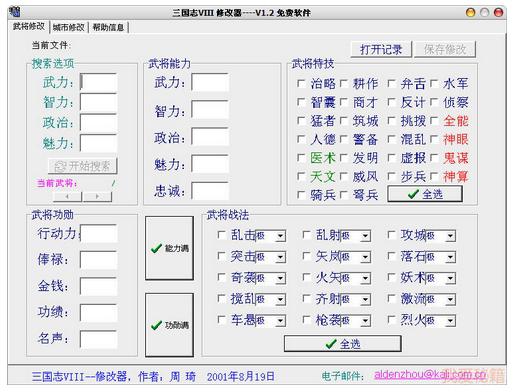Switch to the 城市修改 tab
Image resolution: width=513 pixels, height=392 pixels.
pyautogui.click(x=69, y=27)
